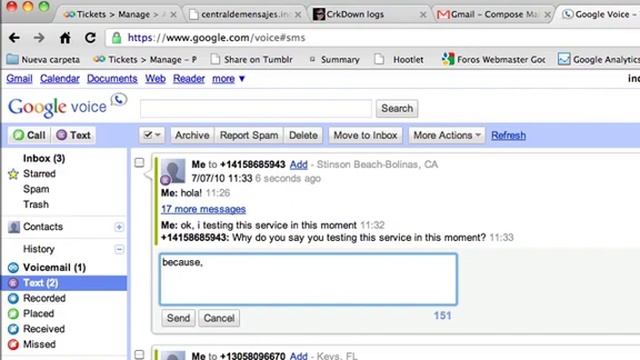Click Move to Inbox button
640x360 pixels.
(x=365, y=135)
